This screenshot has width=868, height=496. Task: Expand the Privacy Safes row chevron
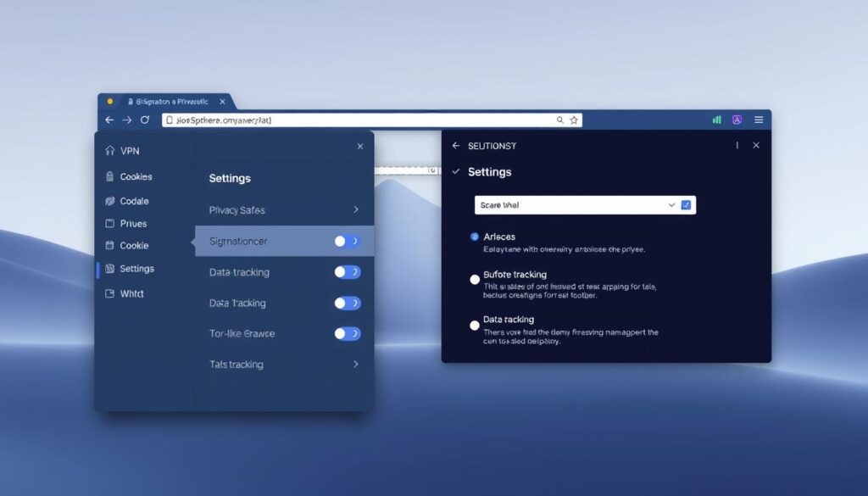point(355,209)
